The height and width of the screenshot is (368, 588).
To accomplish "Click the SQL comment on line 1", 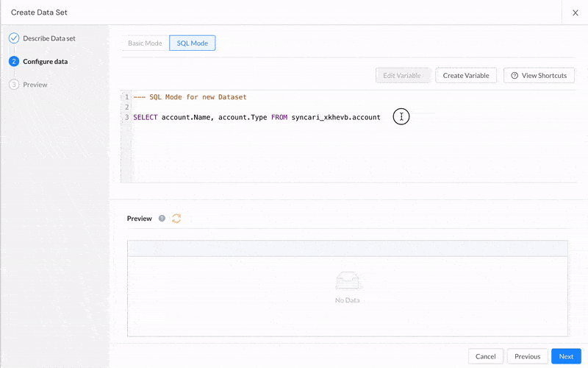I will click(x=190, y=97).
